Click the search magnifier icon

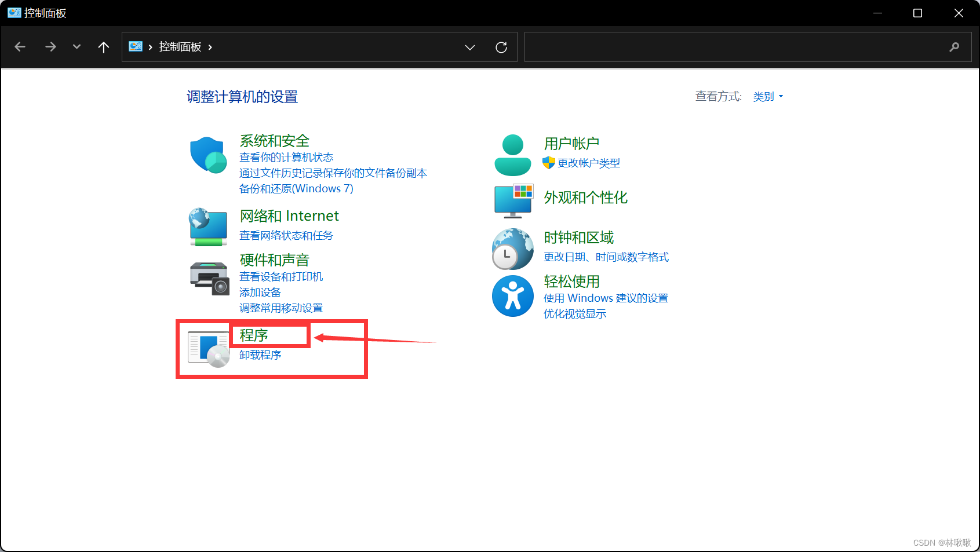(955, 47)
